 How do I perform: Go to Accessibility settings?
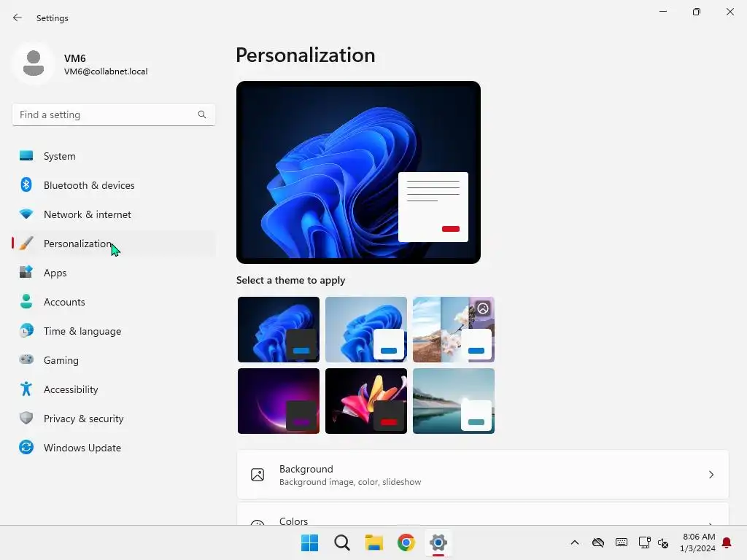113,389
